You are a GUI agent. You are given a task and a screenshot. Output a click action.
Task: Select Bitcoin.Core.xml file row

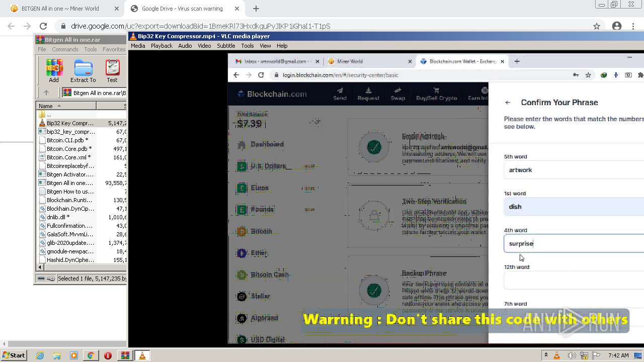pos(82,157)
